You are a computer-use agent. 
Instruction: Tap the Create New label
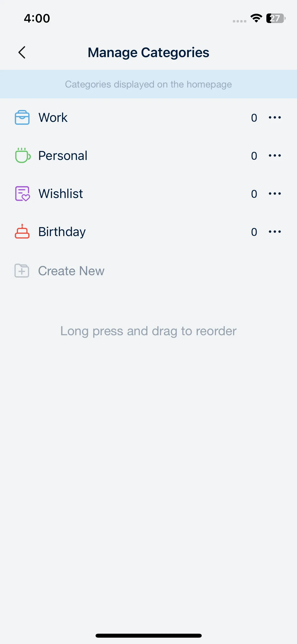coord(71,271)
